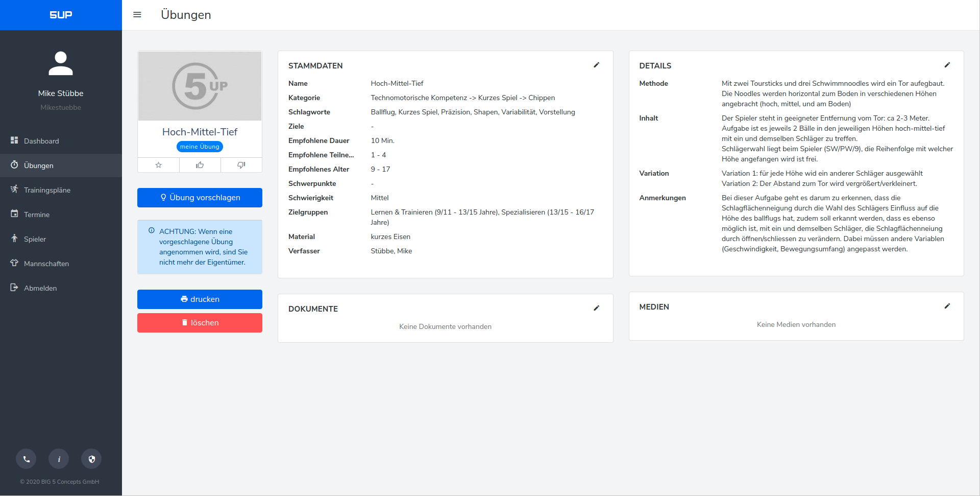This screenshot has width=980, height=496.
Task: Open Termine from sidebar
Action: [36, 215]
